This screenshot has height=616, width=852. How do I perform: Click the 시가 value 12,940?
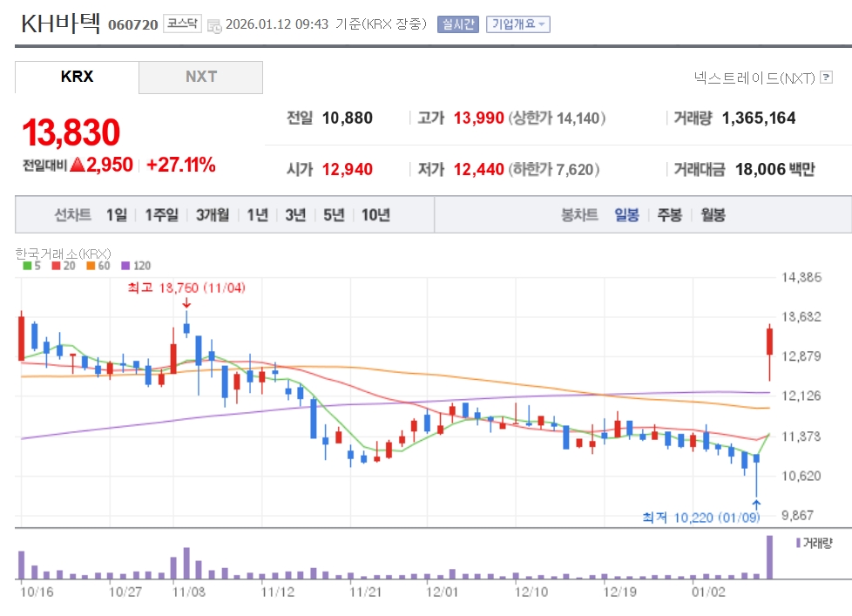[x=348, y=170]
